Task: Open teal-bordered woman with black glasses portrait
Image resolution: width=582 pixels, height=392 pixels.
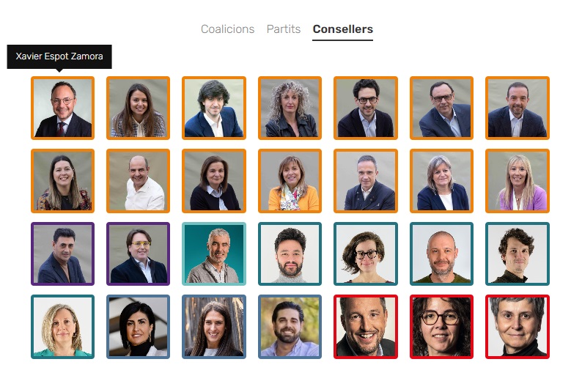Action: [x=366, y=254]
